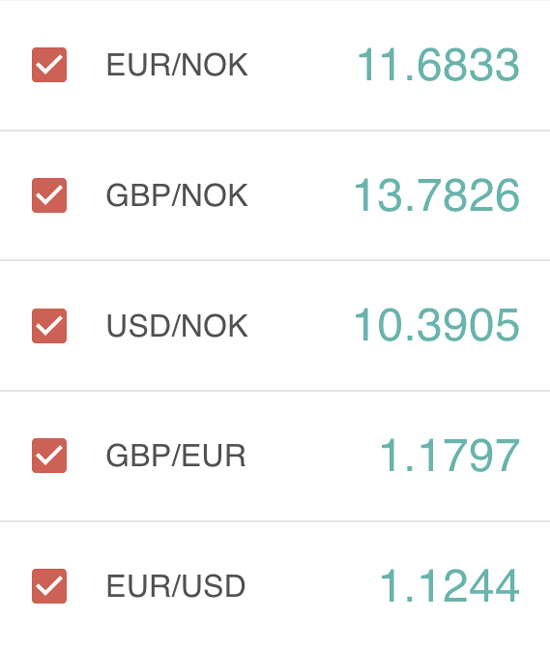Click the check icon left of EUR/USD
This screenshot has width=550, height=650.
pyautogui.click(x=49, y=586)
